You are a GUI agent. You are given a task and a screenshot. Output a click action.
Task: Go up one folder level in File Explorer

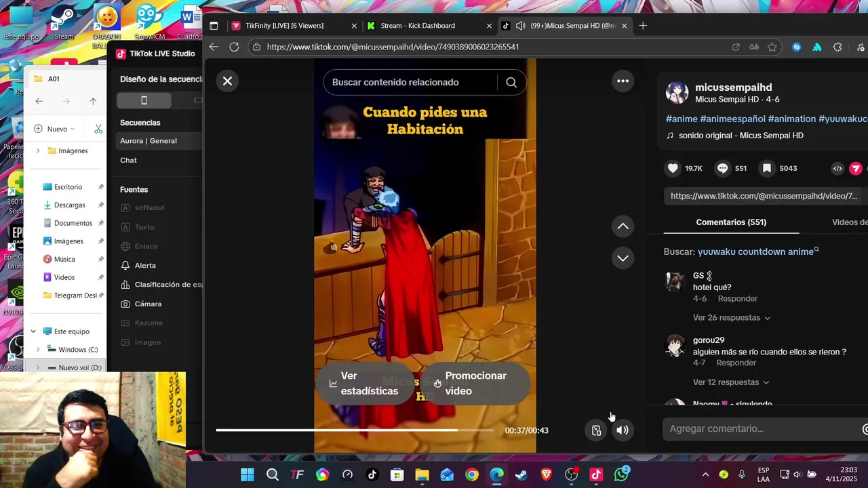93,101
